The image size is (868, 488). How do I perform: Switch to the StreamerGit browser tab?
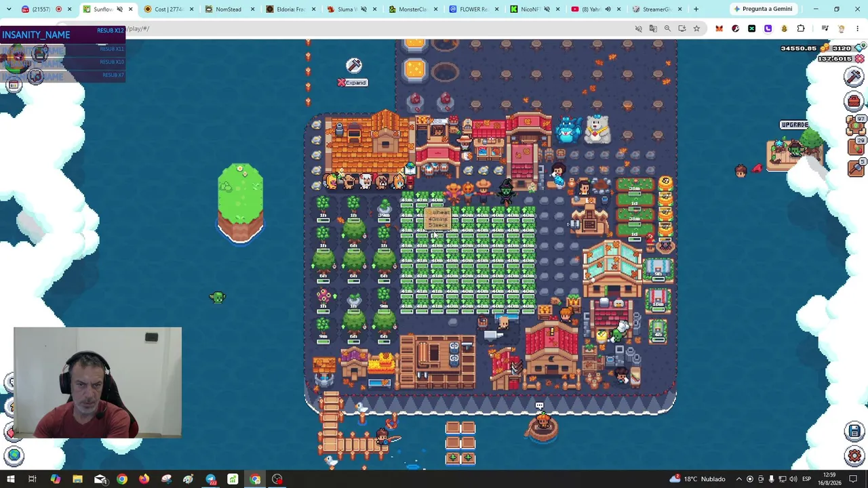[x=656, y=9]
